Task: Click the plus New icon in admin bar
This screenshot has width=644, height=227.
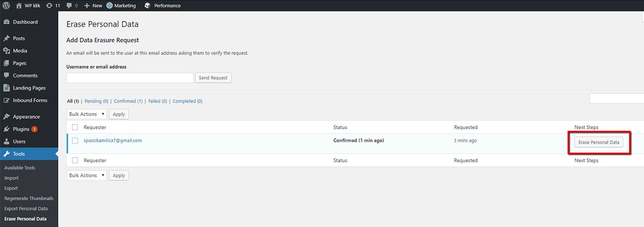Action: [87, 5]
